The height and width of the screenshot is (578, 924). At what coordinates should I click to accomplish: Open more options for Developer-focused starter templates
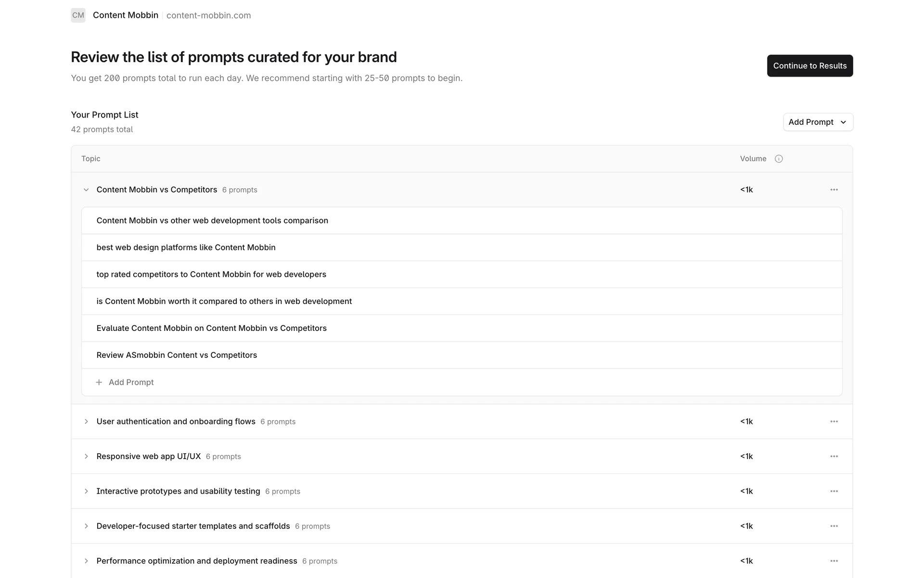pyautogui.click(x=834, y=526)
